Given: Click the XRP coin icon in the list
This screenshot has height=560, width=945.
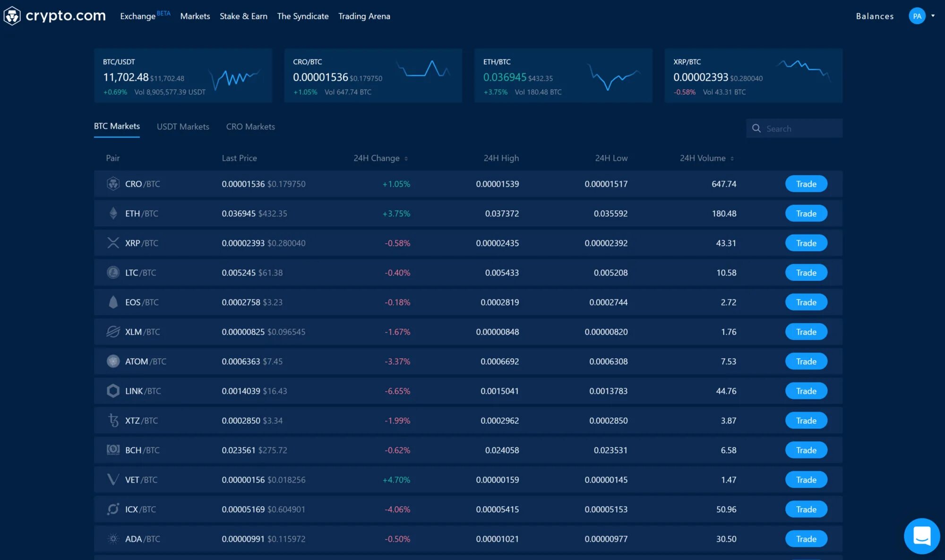Looking at the screenshot, I should coord(113,243).
